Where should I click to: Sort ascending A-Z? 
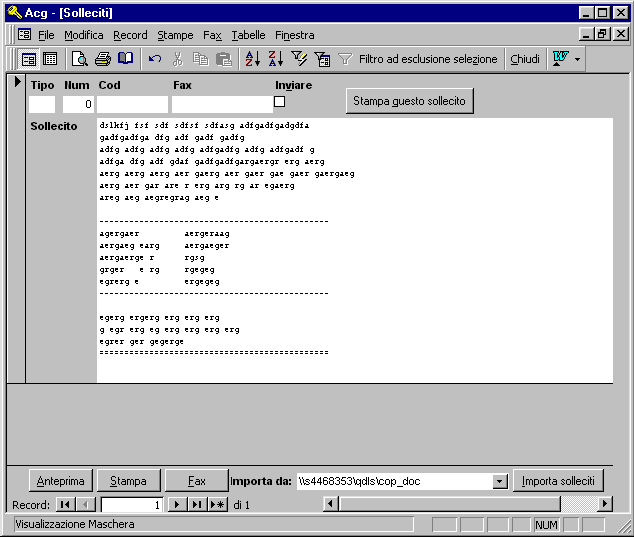(x=253, y=59)
